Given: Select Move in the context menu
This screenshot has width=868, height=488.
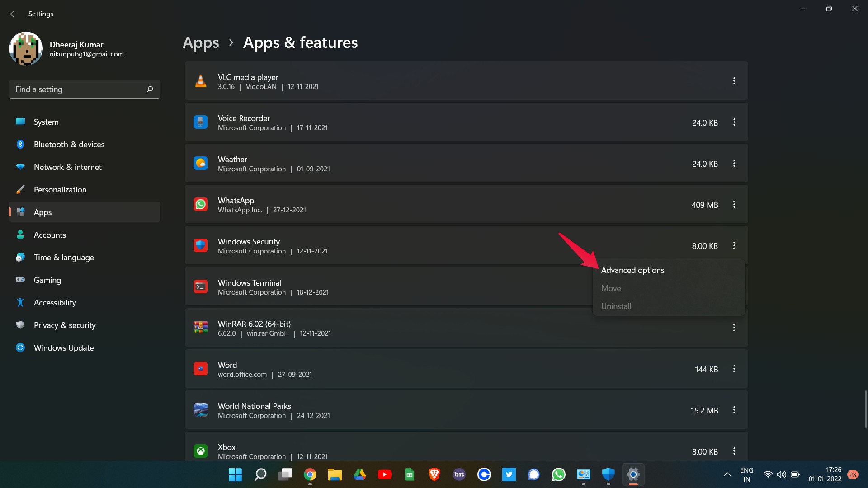Looking at the screenshot, I should (669, 288).
